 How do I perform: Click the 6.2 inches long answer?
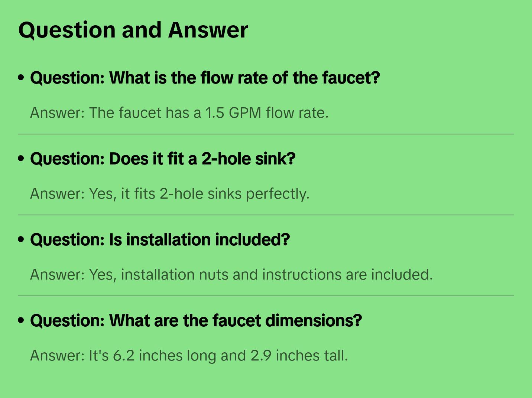189,356
